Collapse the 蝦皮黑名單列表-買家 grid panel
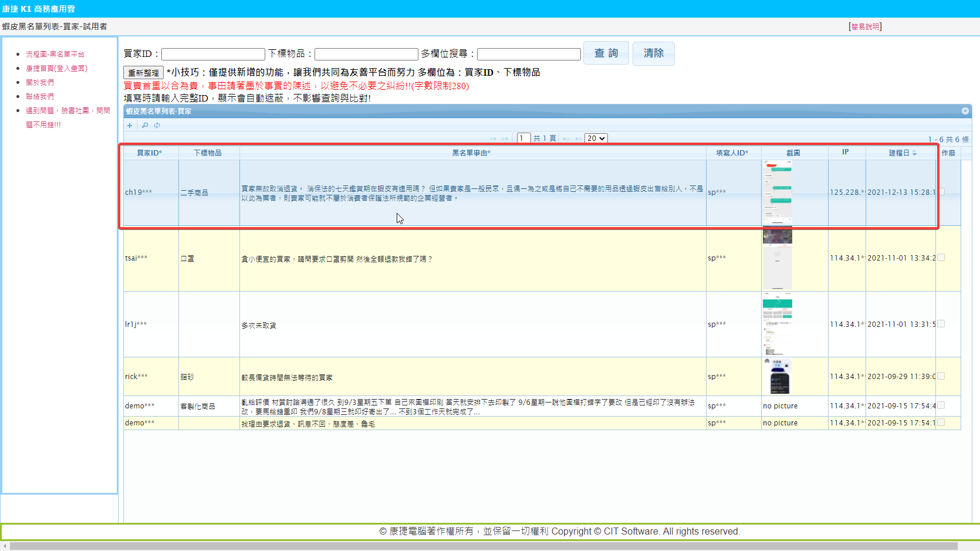980x551 pixels. point(965,111)
